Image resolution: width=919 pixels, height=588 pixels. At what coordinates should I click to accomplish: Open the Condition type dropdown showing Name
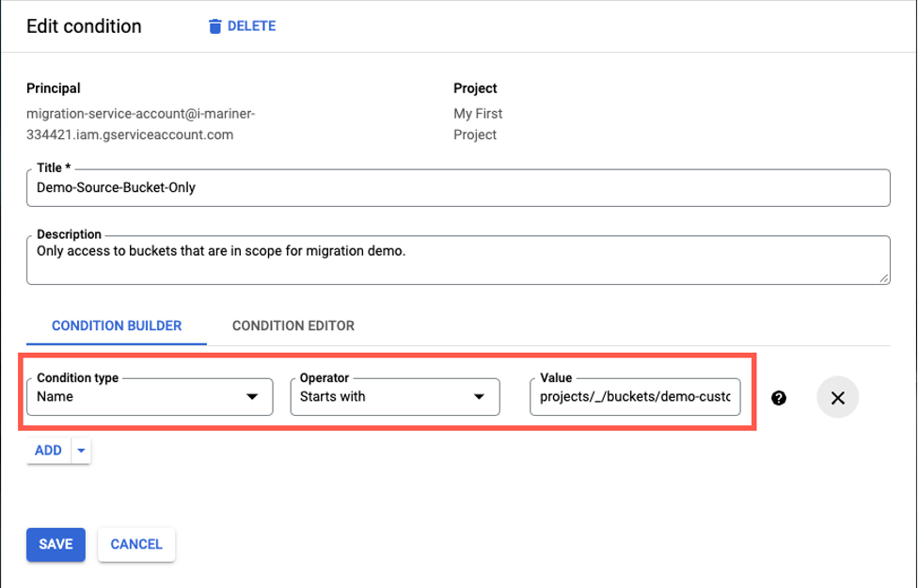pos(149,397)
